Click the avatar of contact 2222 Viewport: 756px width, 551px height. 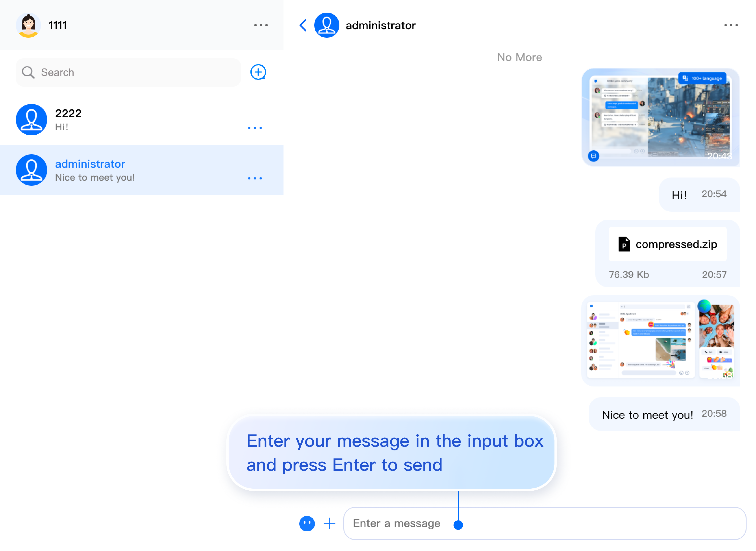(x=31, y=120)
